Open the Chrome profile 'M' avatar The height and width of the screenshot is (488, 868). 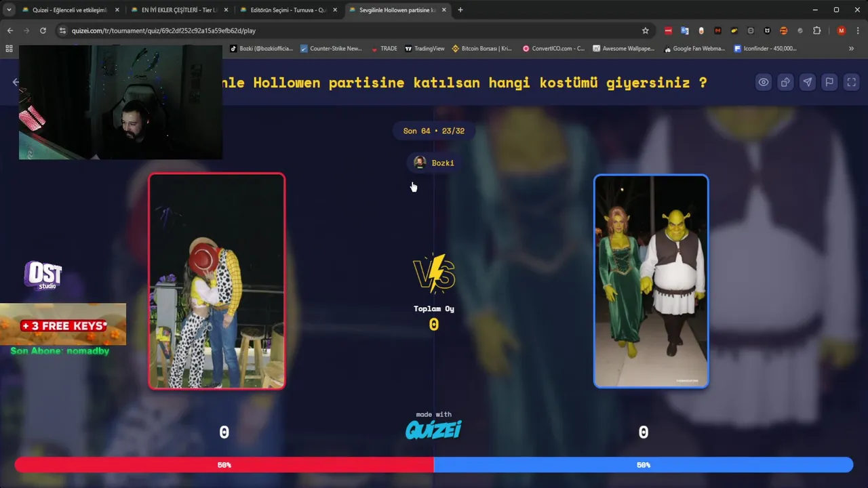tap(842, 30)
